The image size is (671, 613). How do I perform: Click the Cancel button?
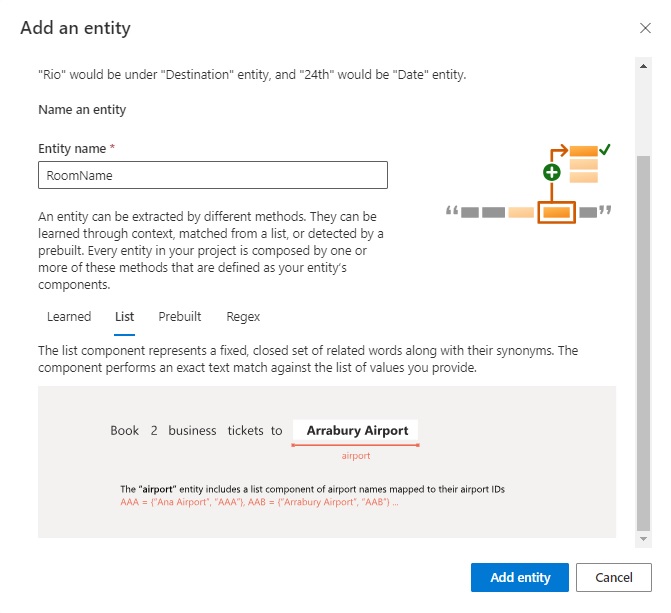[613, 578]
